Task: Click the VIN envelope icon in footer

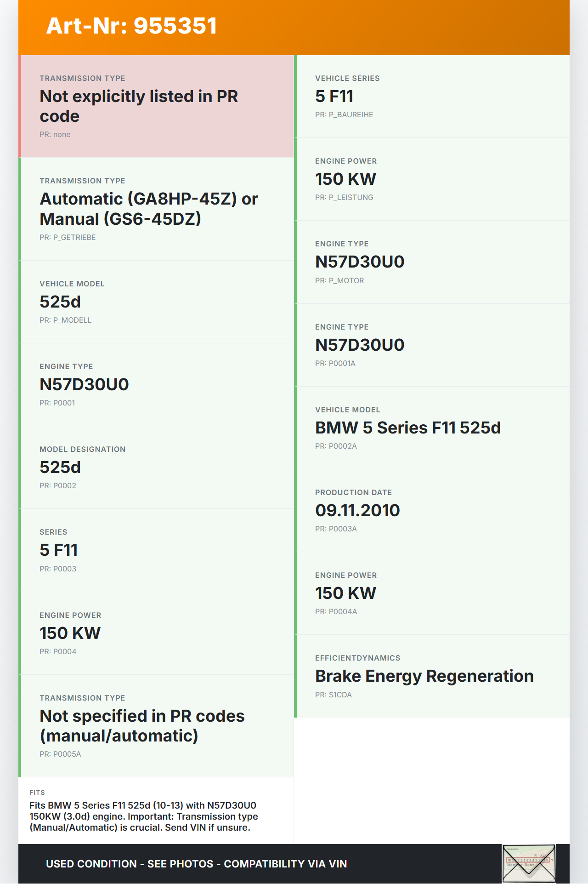Action: coord(529,863)
